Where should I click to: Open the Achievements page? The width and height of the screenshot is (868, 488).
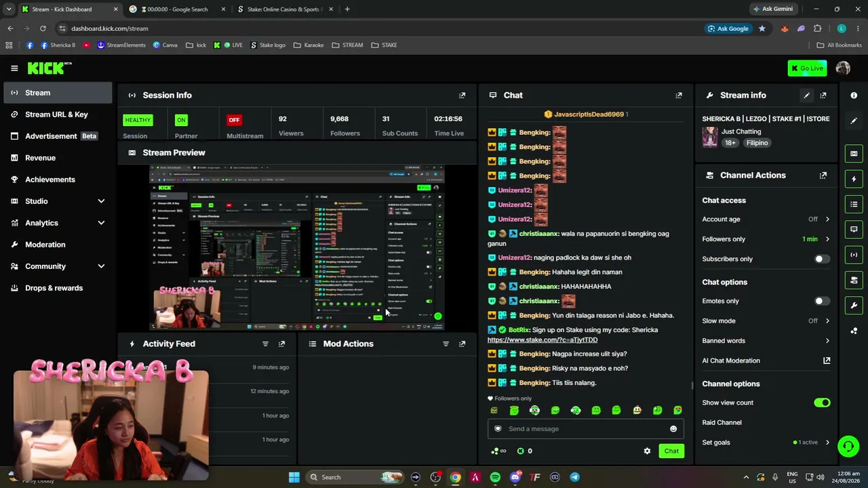click(x=58, y=180)
